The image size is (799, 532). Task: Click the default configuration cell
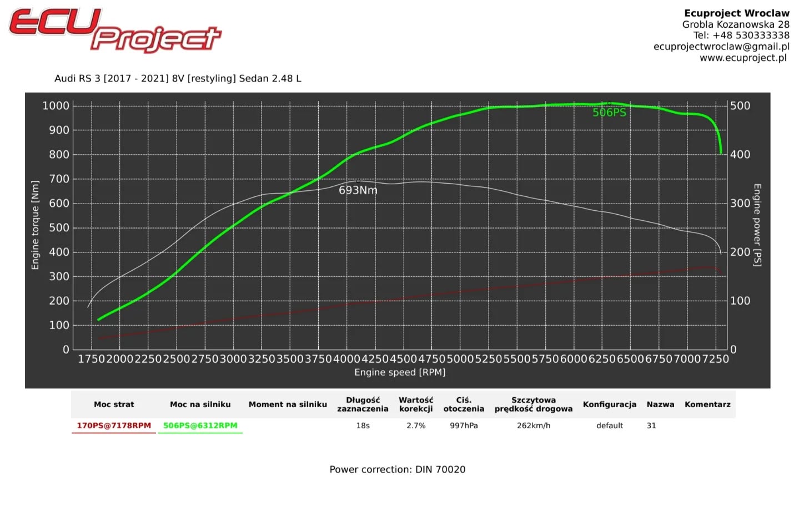[610, 425]
